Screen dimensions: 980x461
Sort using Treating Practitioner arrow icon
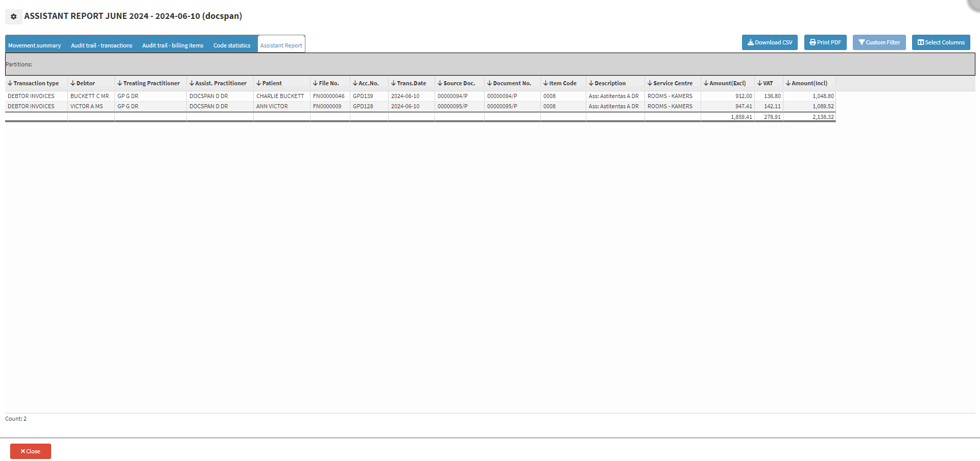[119, 83]
